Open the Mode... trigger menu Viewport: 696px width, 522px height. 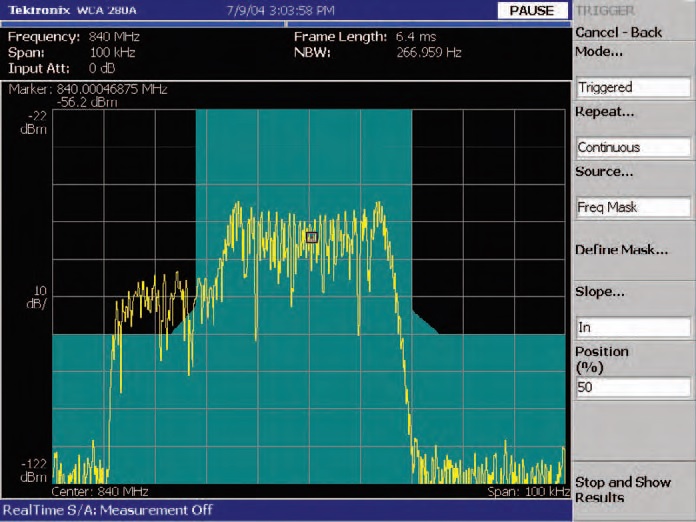(599, 50)
